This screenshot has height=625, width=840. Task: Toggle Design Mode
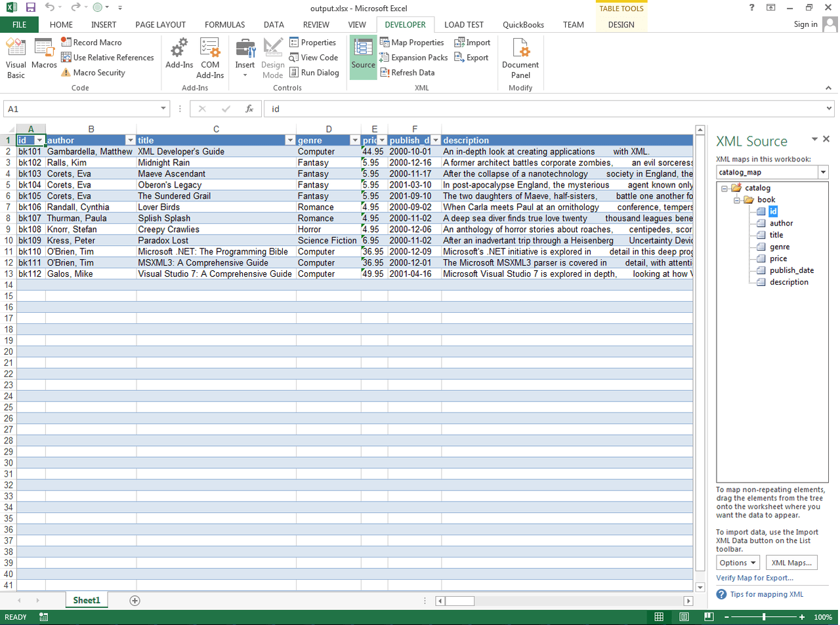273,58
